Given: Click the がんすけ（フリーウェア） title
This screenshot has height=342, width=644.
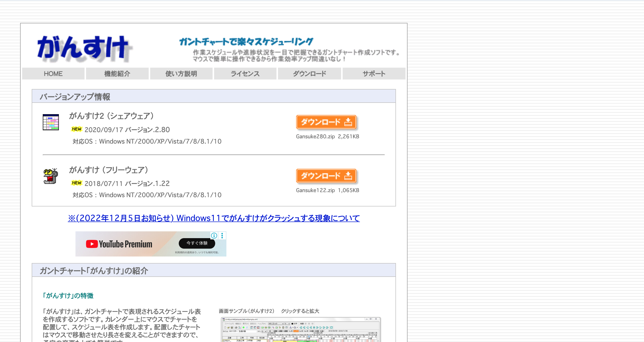Looking at the screenshot, I should (x=109, y=170).
